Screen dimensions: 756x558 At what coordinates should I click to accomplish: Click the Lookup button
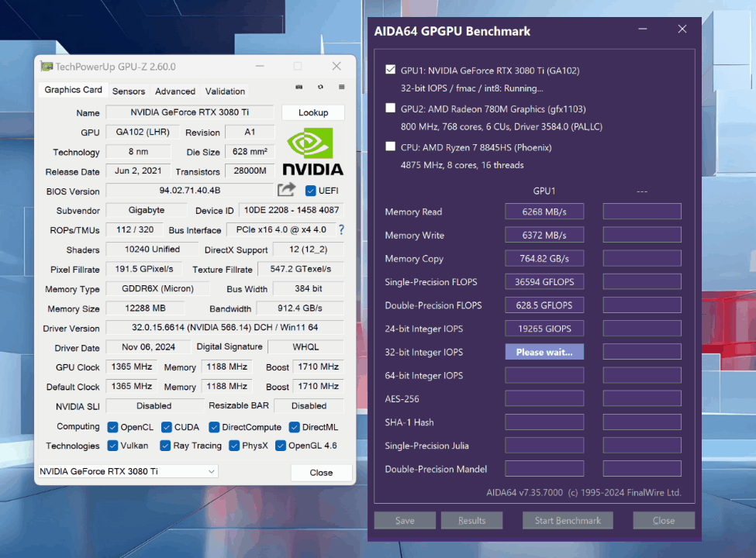(x=313, y=112)
